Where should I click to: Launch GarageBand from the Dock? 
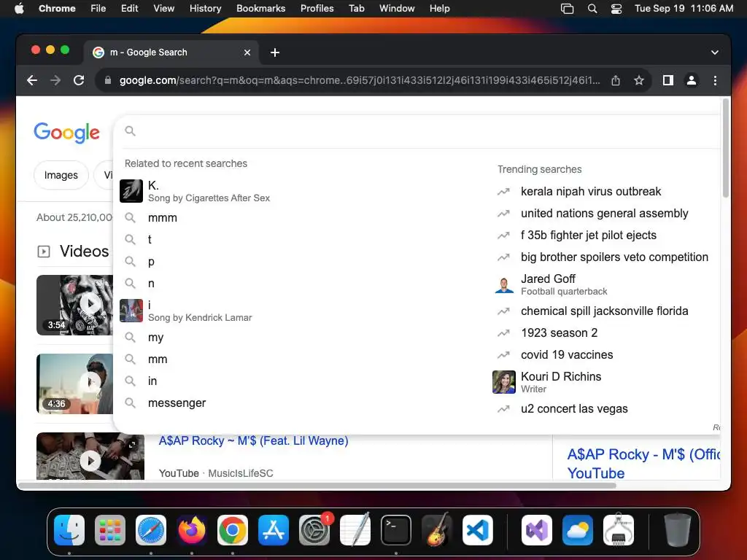click(437, 530)
